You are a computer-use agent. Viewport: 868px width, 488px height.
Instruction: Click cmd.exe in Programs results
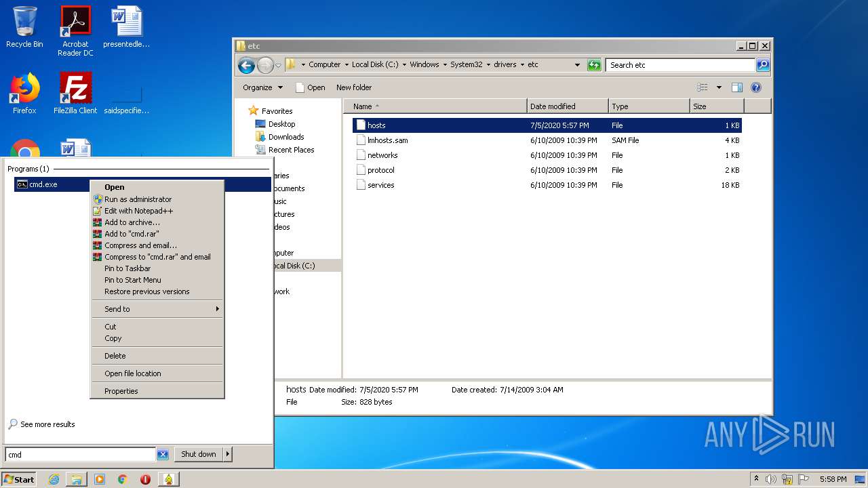point(142,184)
